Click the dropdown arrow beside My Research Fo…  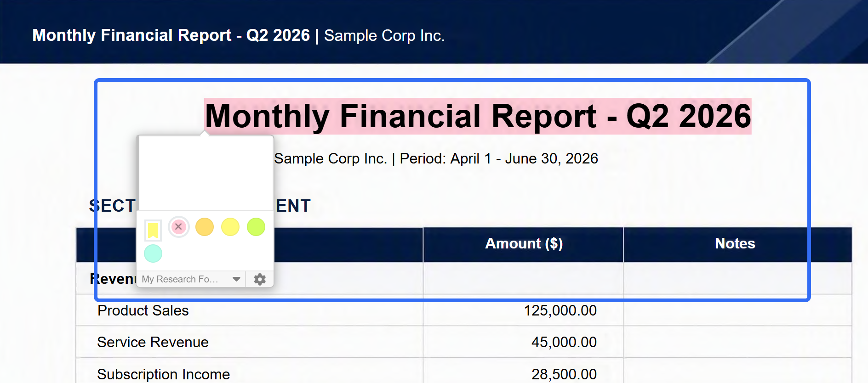(236, 279)
